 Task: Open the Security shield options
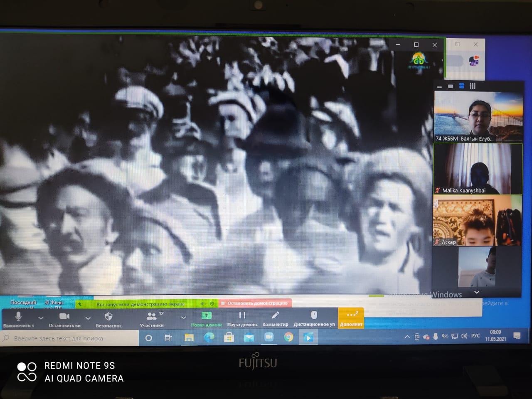[x=108, y=318]
